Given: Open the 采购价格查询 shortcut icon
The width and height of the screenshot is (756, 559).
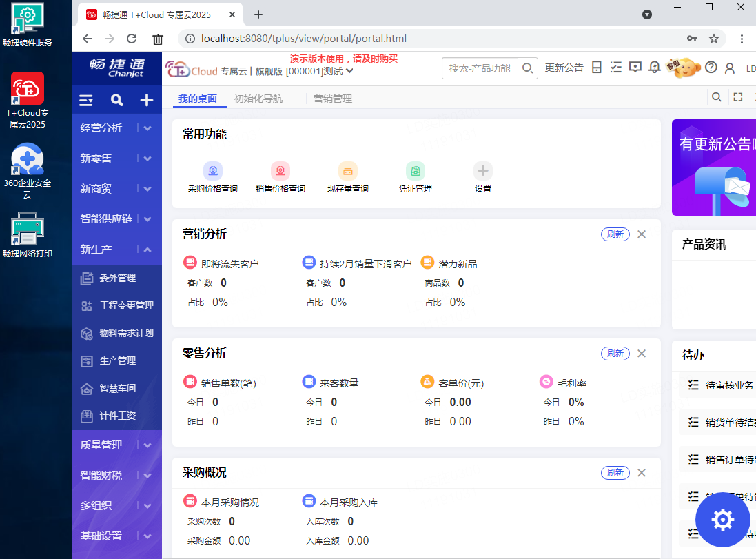Looking at the screenshot, I should coord(213,171).
